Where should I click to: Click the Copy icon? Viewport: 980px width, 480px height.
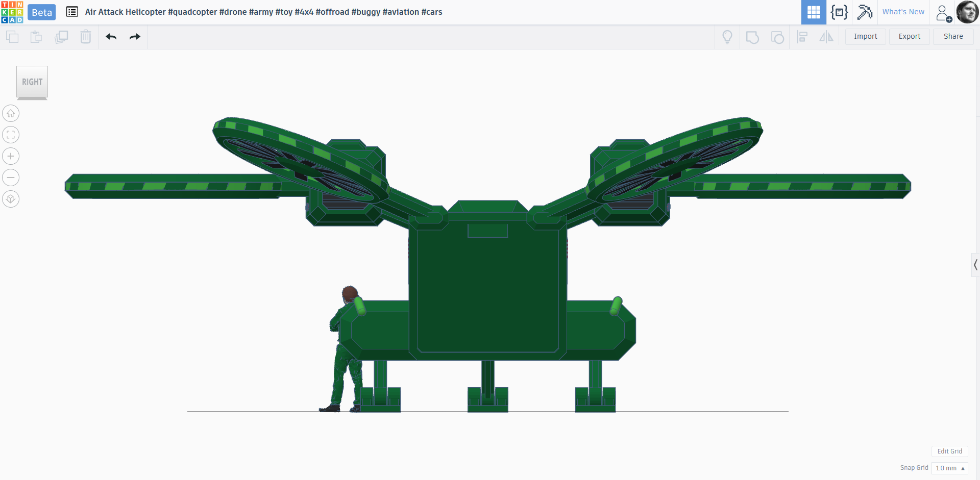click(12, 37)
